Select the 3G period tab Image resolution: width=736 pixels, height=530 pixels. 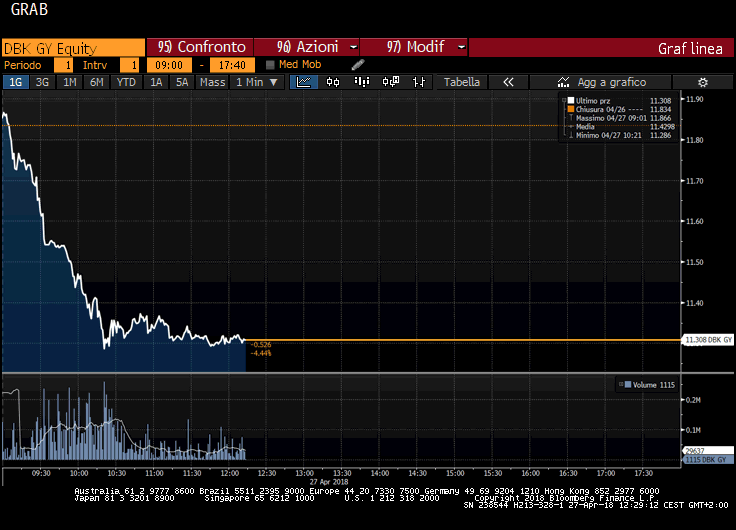(x=42, y=82)
